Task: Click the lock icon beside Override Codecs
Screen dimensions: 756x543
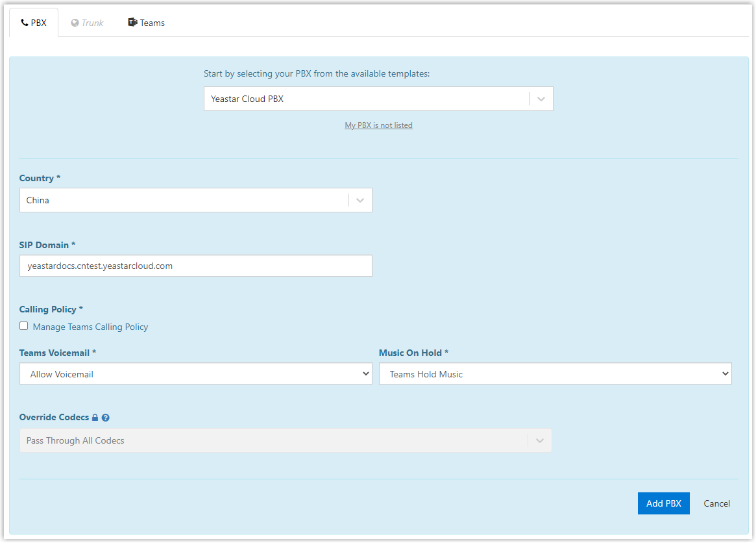Action: click(95, 418)
